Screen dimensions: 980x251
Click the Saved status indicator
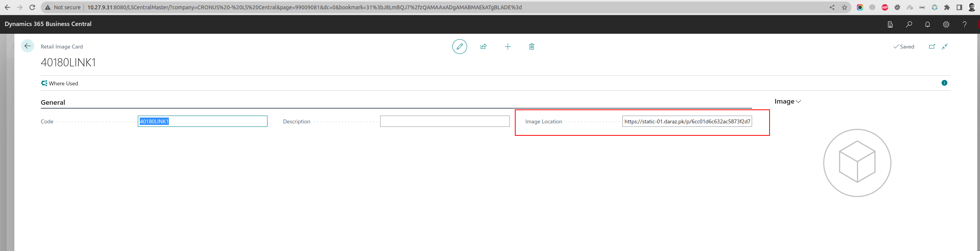pyautogui.click(x=904, y=47)
